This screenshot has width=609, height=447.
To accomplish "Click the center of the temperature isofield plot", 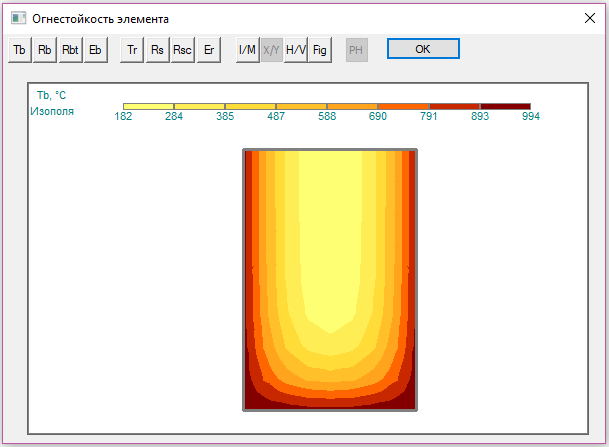I will click(330, 280).
